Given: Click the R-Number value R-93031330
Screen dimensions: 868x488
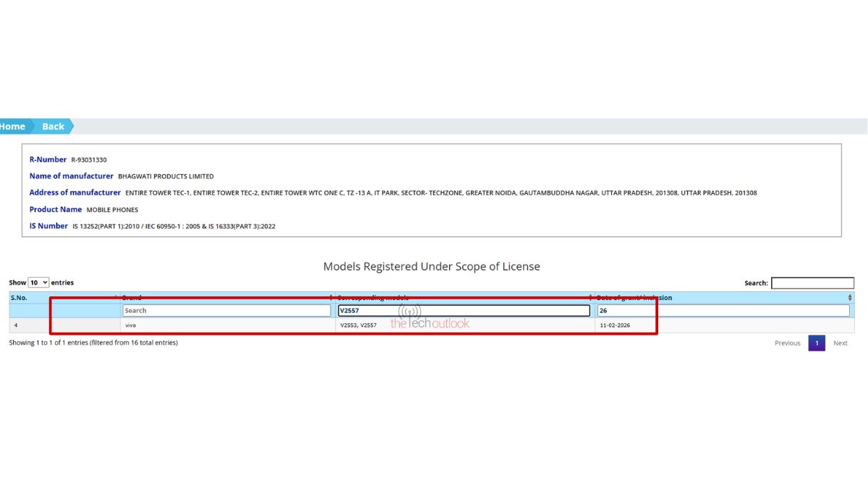Looking at the screenshot, I should pyautogui.click(x=89, y=160).
